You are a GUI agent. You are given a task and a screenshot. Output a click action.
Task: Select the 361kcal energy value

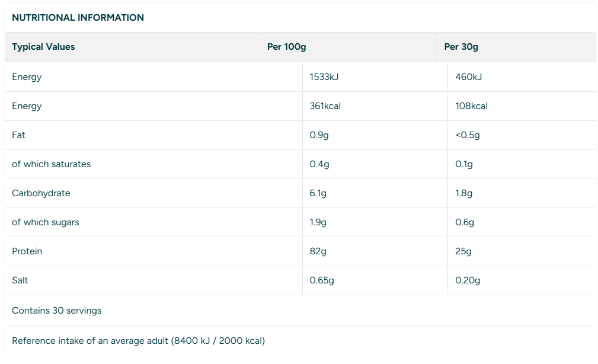coord(325,106)
